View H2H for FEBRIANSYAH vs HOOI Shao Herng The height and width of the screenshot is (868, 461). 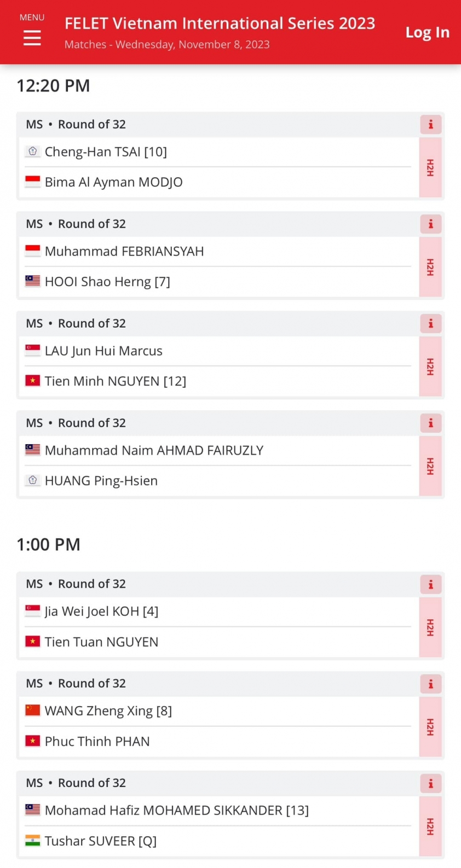pos(430,267)
